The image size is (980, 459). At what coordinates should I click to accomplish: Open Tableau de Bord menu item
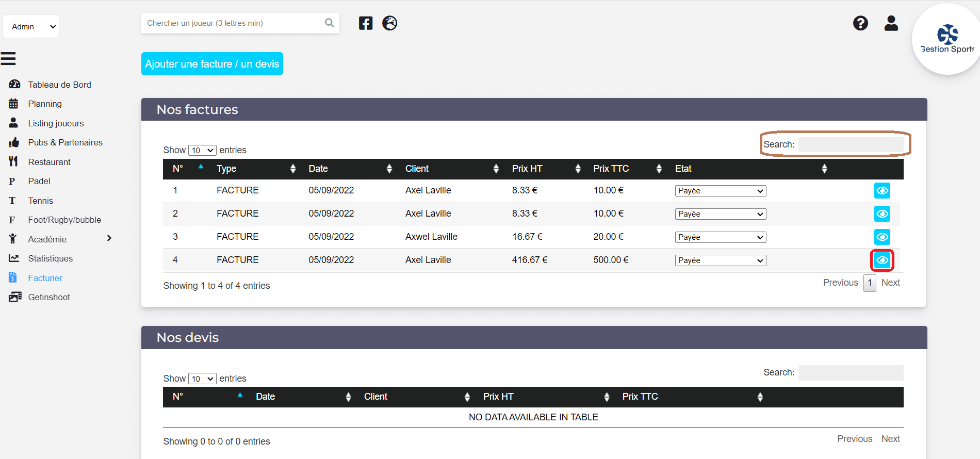59,85
